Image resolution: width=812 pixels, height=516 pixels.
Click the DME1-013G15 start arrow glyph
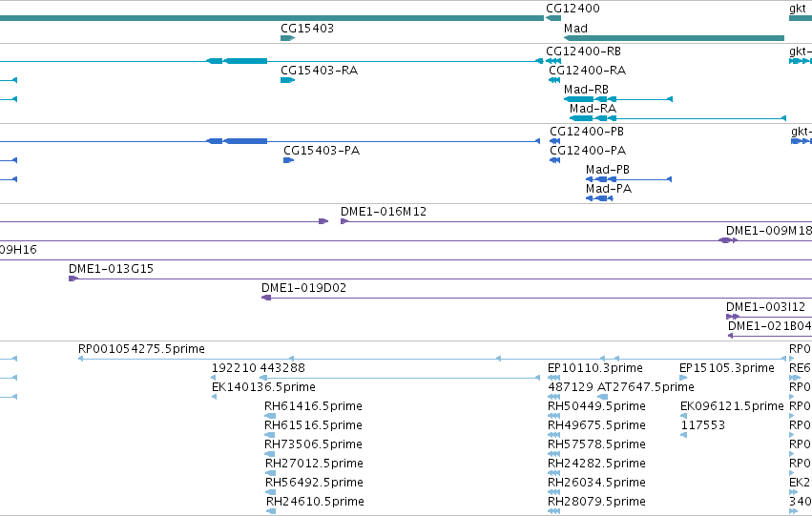click(x=73, y=279)
